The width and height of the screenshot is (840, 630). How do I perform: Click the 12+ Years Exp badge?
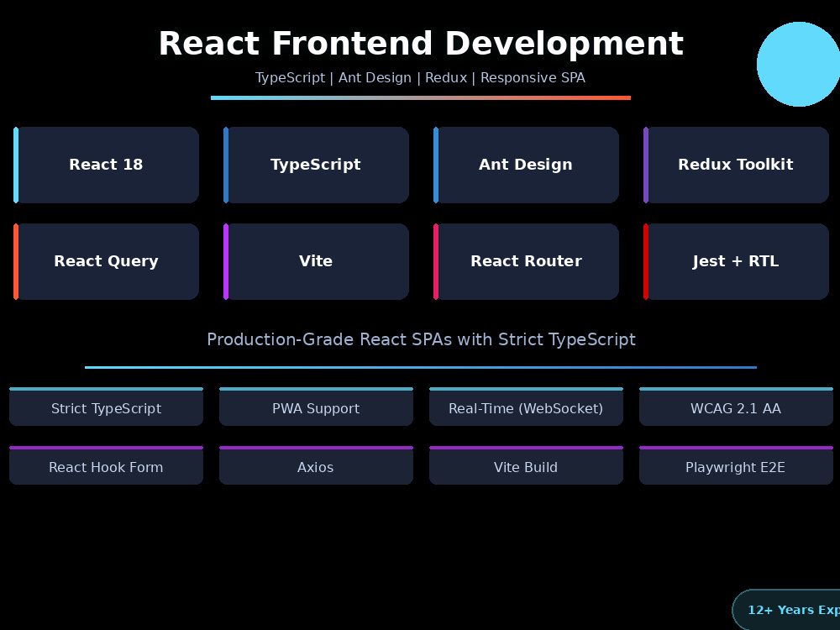(786, 610)
